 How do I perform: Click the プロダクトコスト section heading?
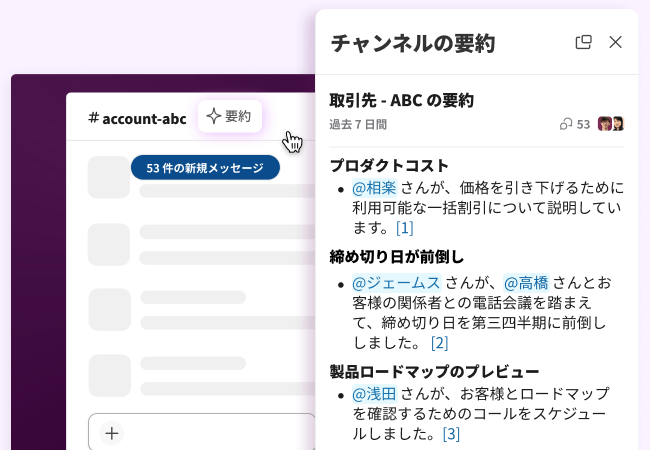click(x=389, y=165)
